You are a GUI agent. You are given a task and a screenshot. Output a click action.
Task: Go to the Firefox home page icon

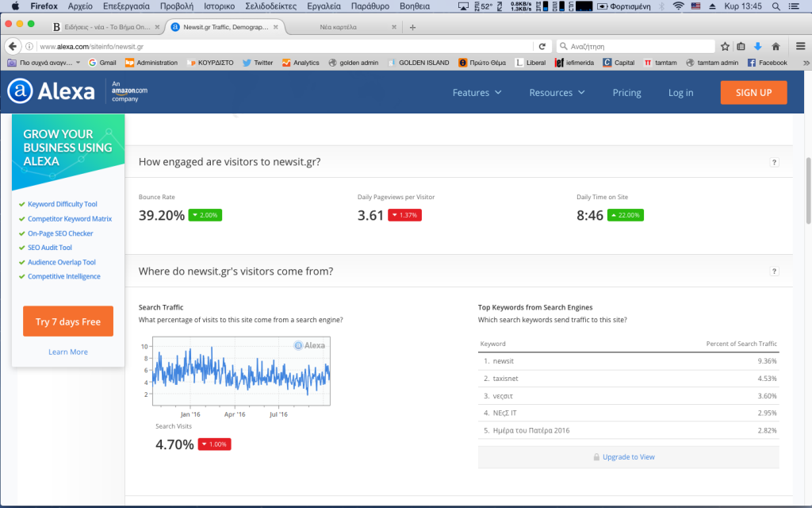(x=776, y=46)
